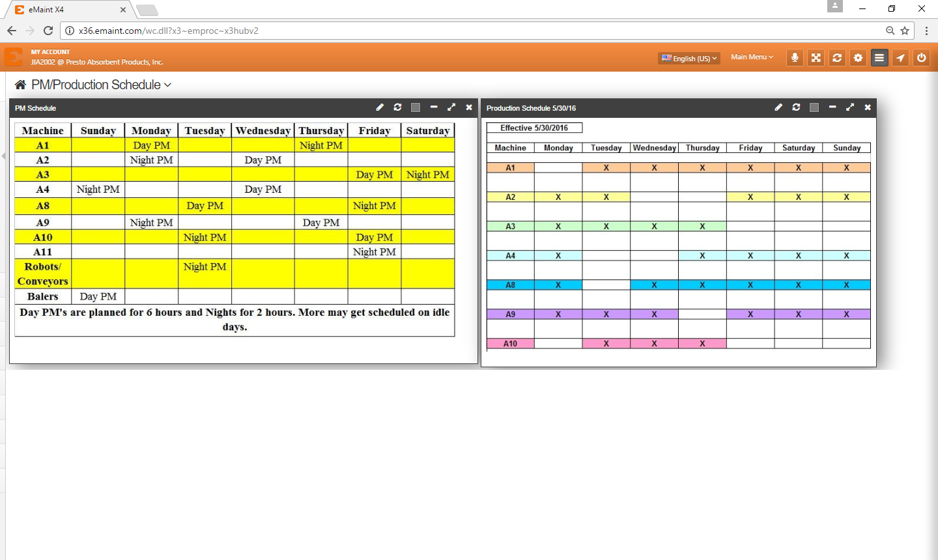Viewport: 938px width, 560px height.
Task: Close the Production Schedule 5/30/16 panel
Action: pyautogui.click(x=868, y=107)
